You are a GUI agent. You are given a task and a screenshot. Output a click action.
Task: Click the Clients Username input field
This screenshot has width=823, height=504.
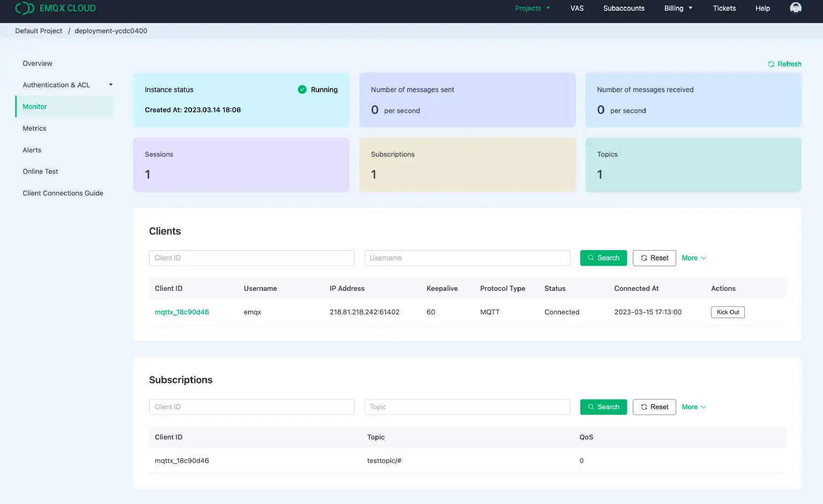point(467,258)
